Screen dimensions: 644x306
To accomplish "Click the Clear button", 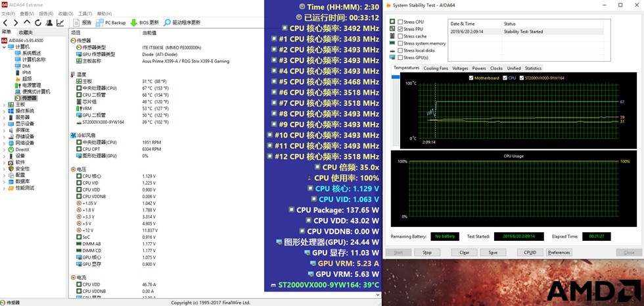I will 464,253.
